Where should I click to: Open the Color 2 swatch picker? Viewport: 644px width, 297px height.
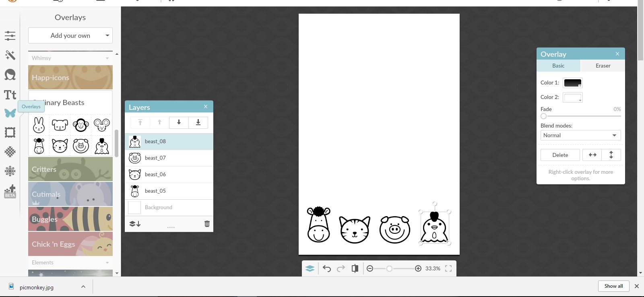click(x=572, y=97)
